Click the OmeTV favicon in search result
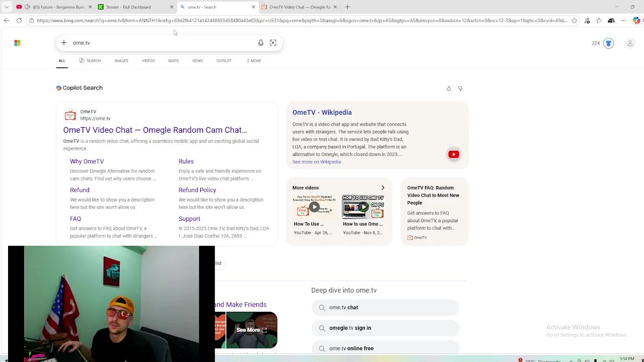 pyautogui.click(x=70, y=115)
